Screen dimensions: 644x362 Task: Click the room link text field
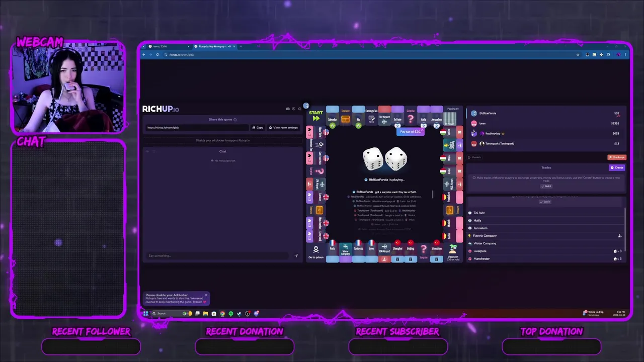pyautogui.click(x=197, y=128)
